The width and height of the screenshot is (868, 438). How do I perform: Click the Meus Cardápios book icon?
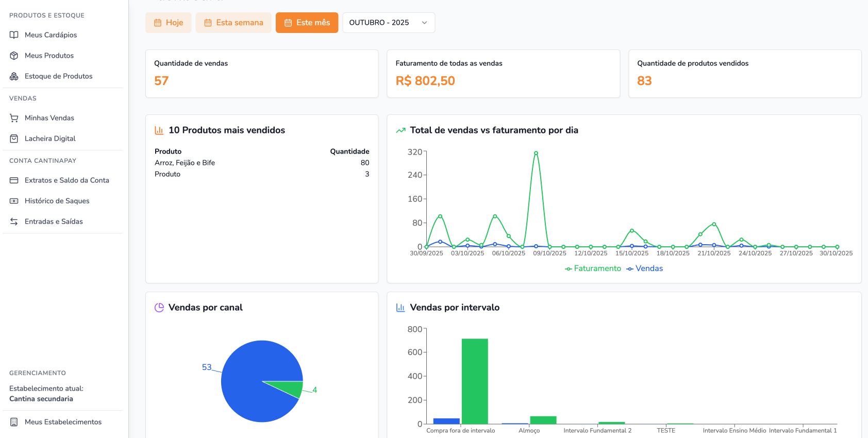(14, 35)
